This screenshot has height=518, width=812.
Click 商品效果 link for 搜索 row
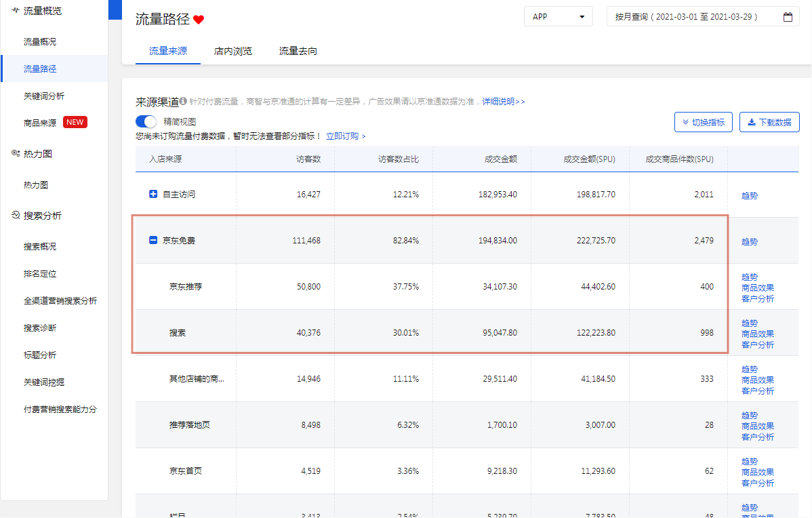pyautogui.click(x=758, y=334)
